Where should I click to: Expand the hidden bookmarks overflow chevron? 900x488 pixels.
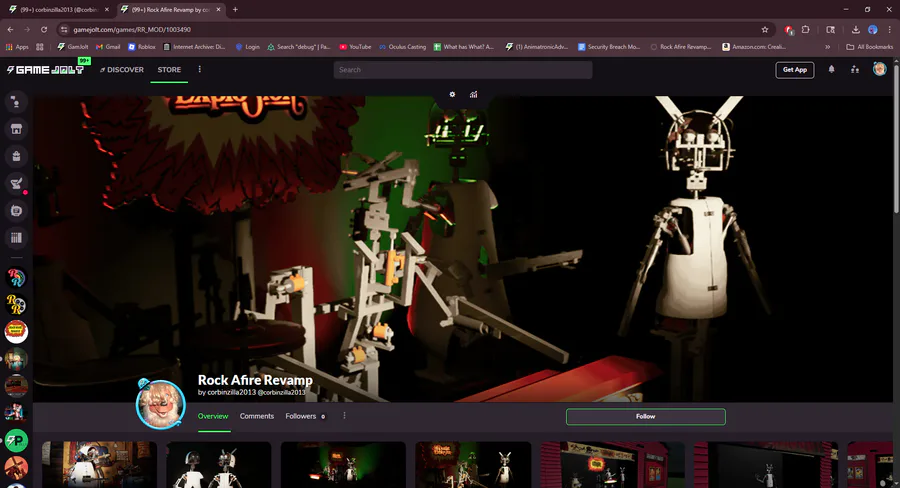pyautogui.click(x=828, y=47)
